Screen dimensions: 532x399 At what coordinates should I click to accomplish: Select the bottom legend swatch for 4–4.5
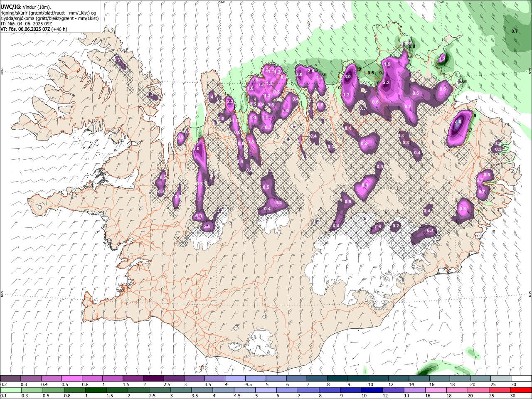(223, 390)
